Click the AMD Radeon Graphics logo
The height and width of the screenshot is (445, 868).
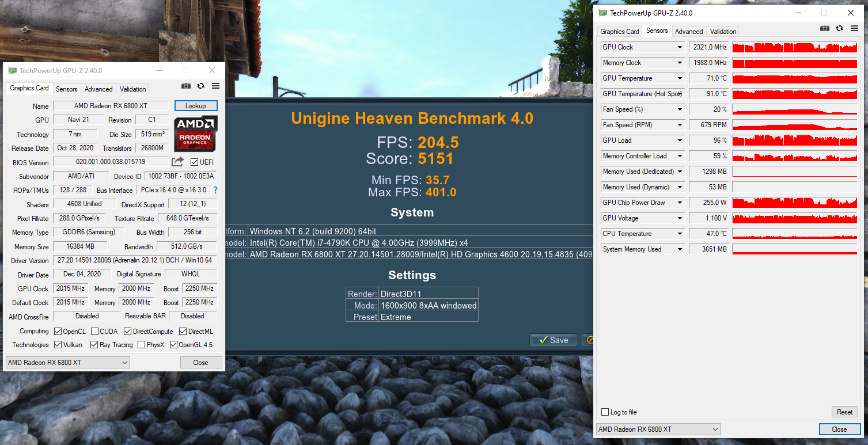196,134
